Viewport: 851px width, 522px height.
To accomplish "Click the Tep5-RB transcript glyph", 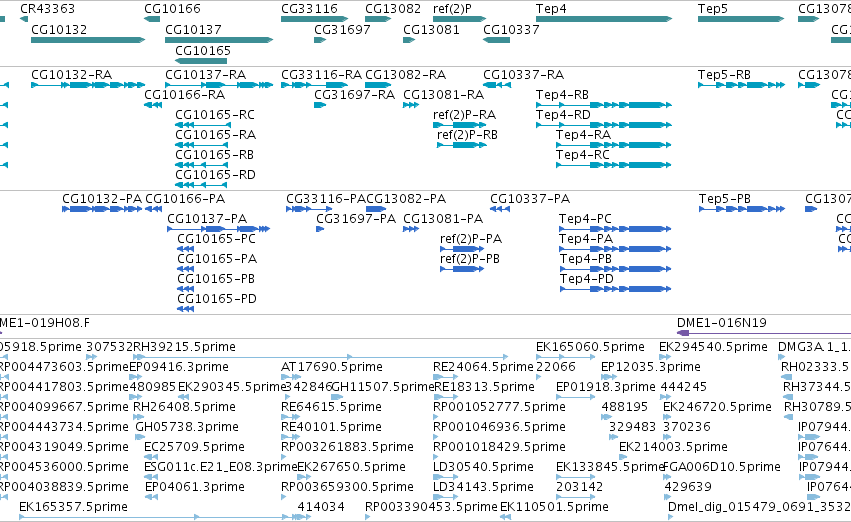I will click(741, 85).
